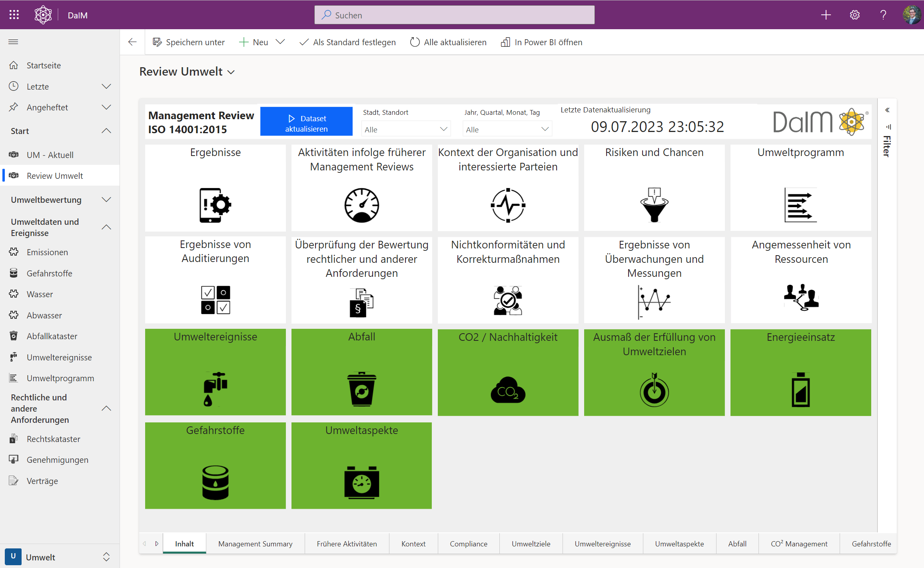Image resolution: width=924 pixels, height=568 pixels.
Task: Open the Umweltaspekte tile
Action: (x=361, y=465)
